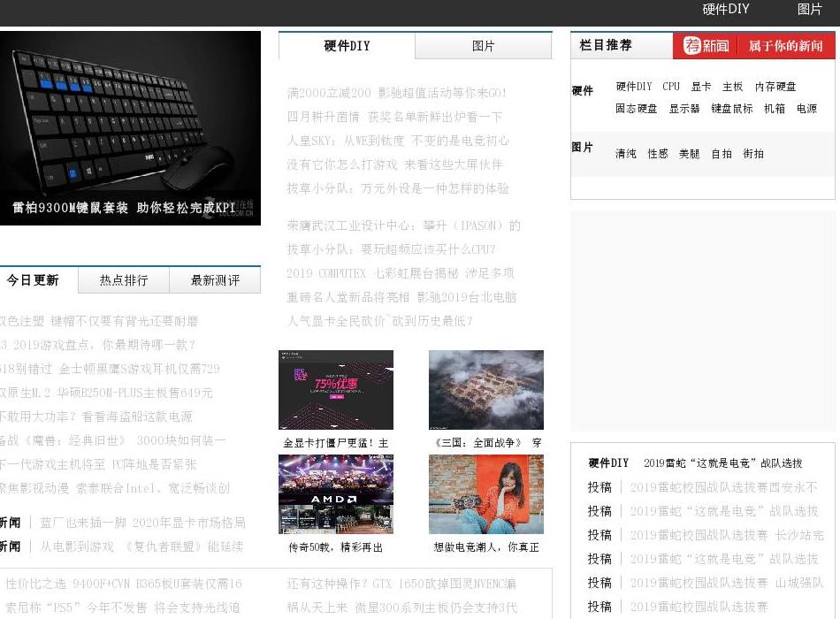Open 图片 in the top navigation bar
840x619 pixels.
(809, 9)
